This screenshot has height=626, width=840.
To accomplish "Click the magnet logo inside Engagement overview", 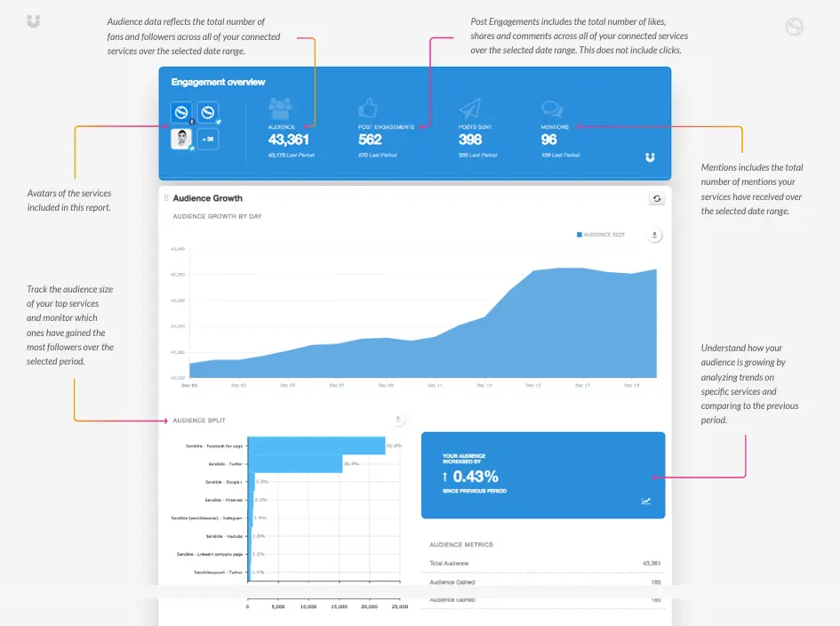I will [x=651, y=157].
